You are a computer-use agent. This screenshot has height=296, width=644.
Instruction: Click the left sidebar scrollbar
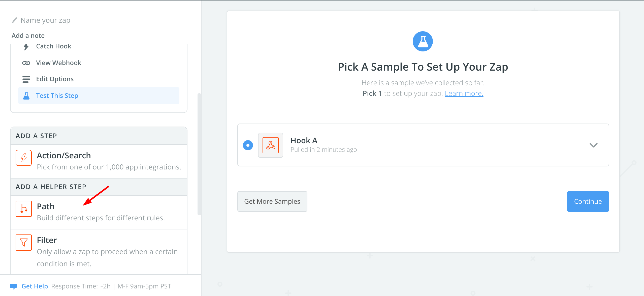pos(199,154)
